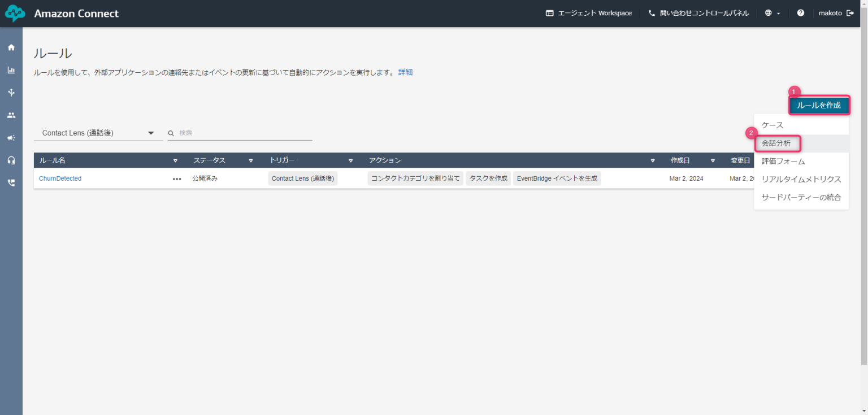The width and height of the screenshot is (868, 415).
Task: Click the help question-mark icon
Action: [x=801, y=12]
